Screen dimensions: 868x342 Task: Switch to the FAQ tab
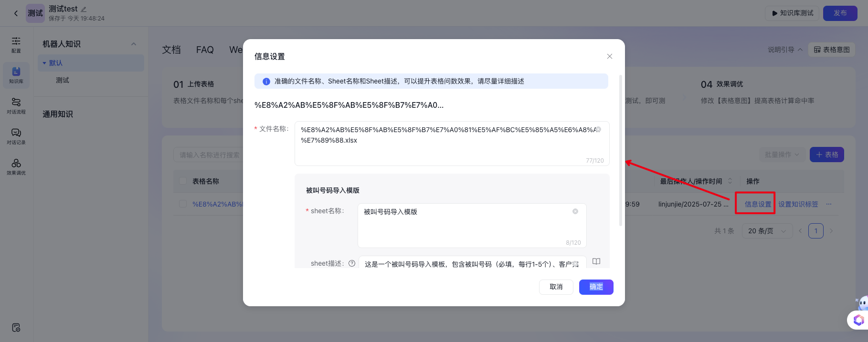[205, 50]
